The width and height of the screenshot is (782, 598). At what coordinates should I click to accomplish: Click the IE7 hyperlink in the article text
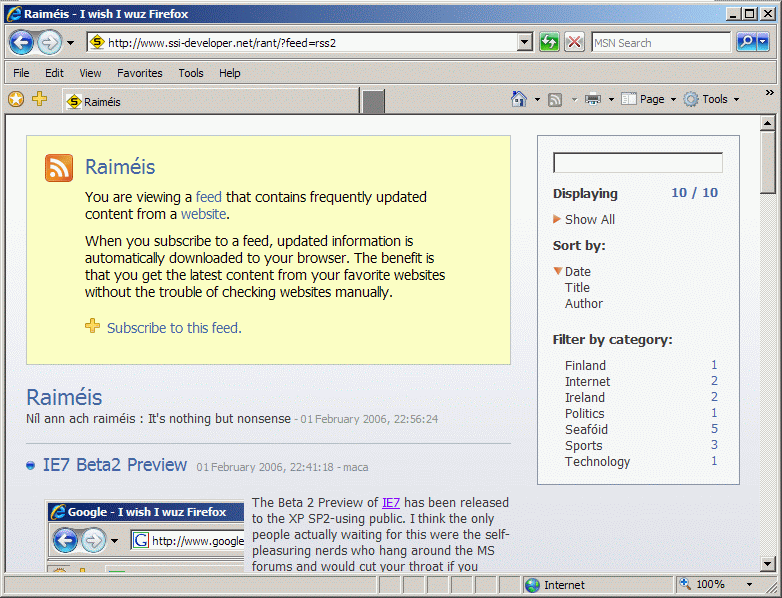[x=391, y=502]
